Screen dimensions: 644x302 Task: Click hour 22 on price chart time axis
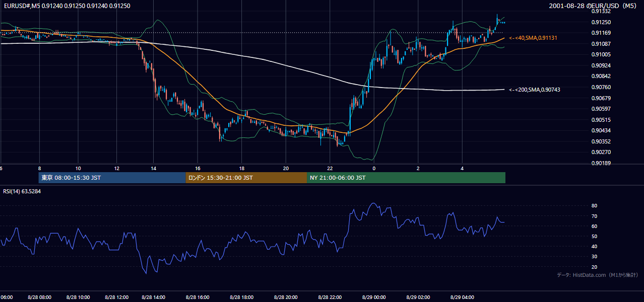330,169
